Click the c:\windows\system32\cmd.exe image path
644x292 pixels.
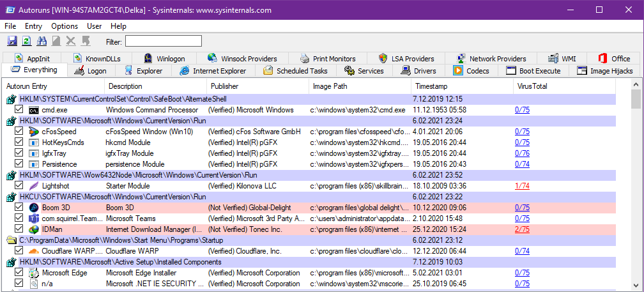(358, 110)
